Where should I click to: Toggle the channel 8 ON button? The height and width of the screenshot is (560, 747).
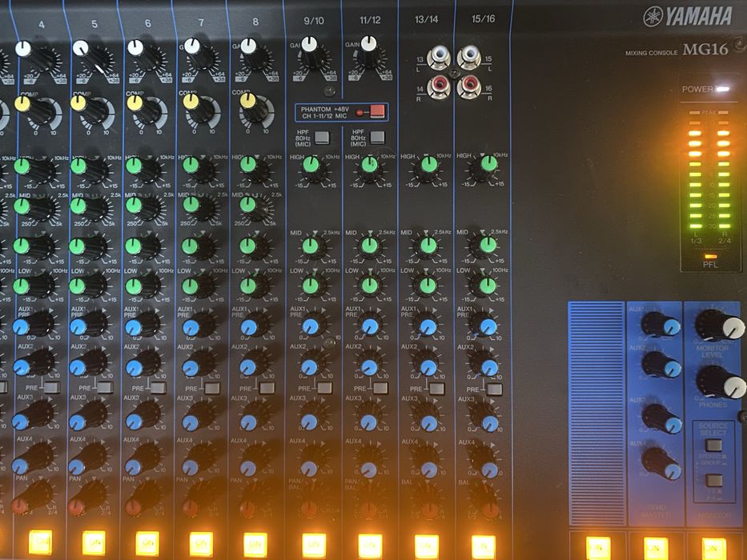(x=256, y=545)
